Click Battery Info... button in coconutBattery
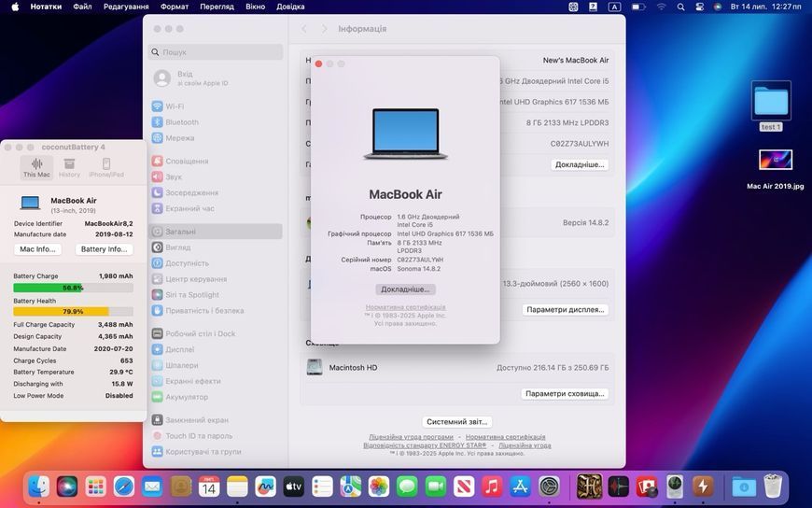The width and height of the screenshot is (812, 508). click(x=105, y=249)
